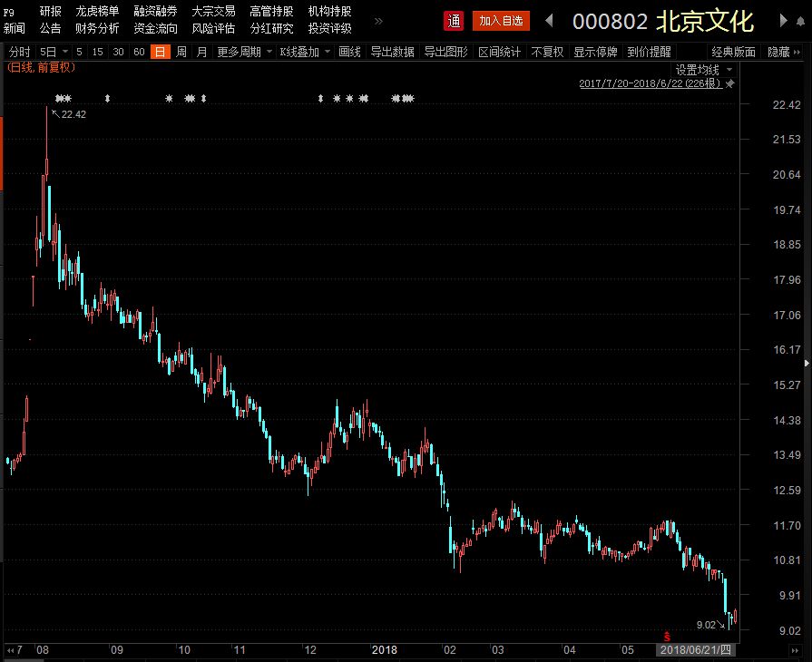
Task: Switch to 经典版面 layout
Action: tap(733, 52)
